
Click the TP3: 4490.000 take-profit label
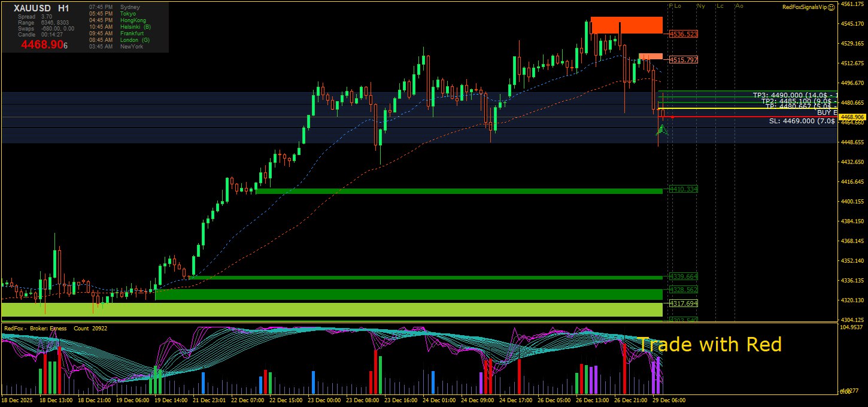click(x=794, y=95)
